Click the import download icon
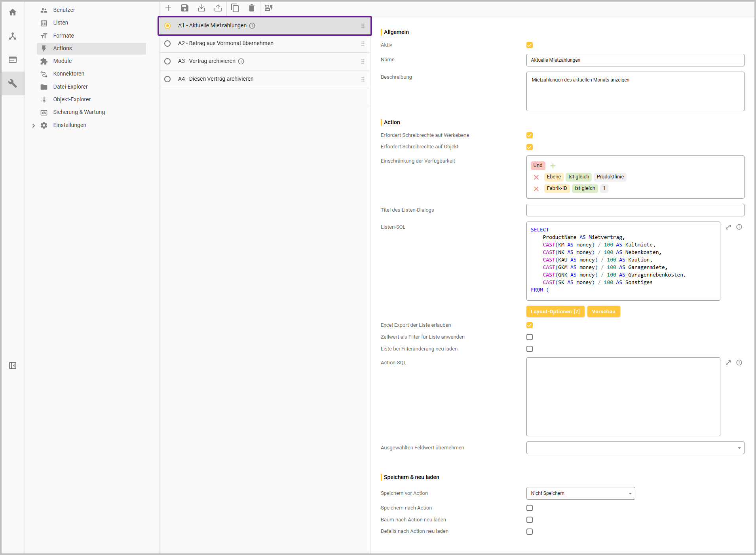This screenshot has height=555, width=756. [x=201, y=8]
